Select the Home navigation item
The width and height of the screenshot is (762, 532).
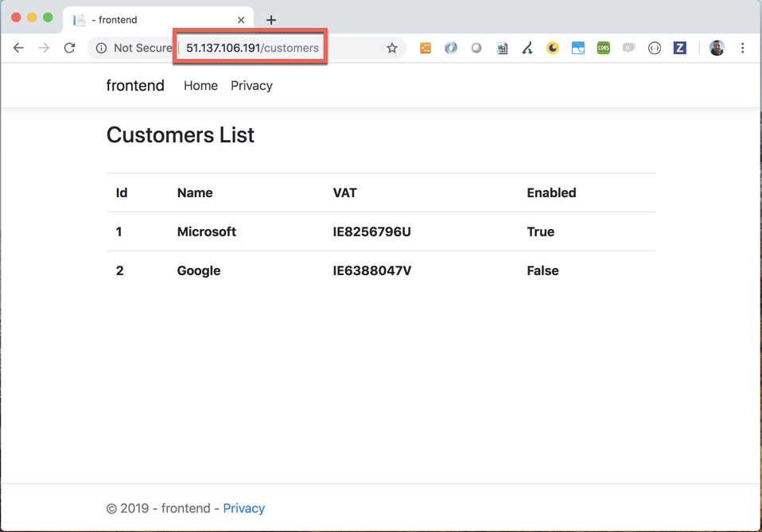pos(200,85)
